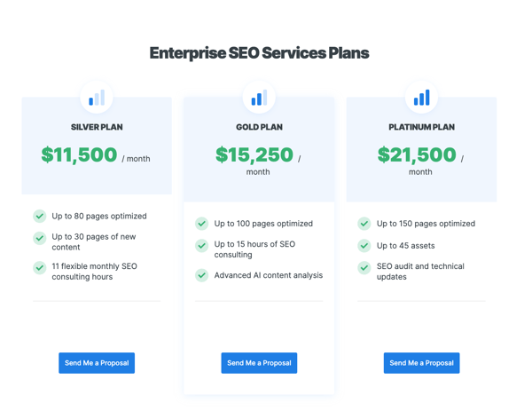Request a proposal for the Silver Plan
This screenshot has width=532, height=411.
[97, 363]
